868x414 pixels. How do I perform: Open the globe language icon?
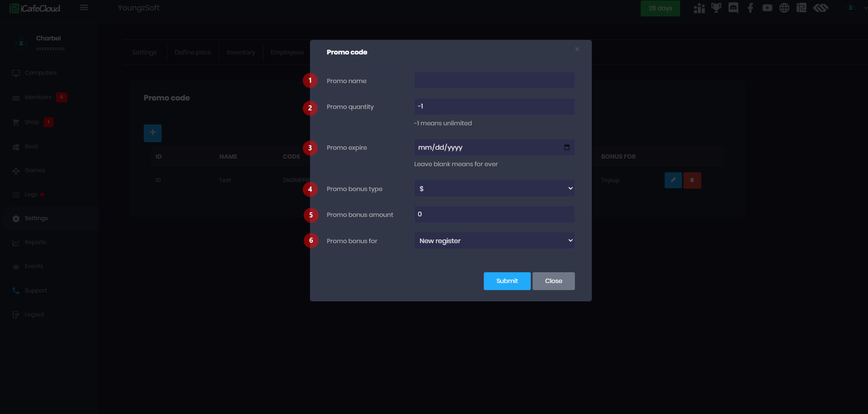[784, 8]
